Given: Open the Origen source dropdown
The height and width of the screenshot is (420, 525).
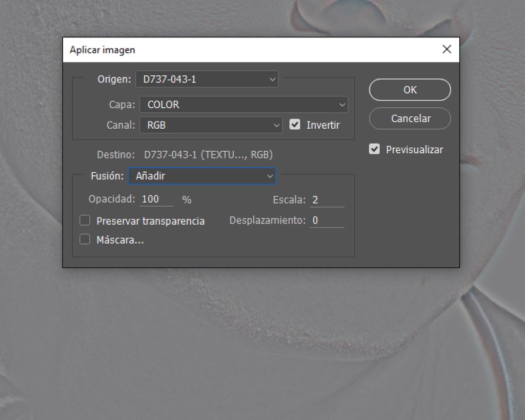Looking at the screenshot, I should point(207,79).
